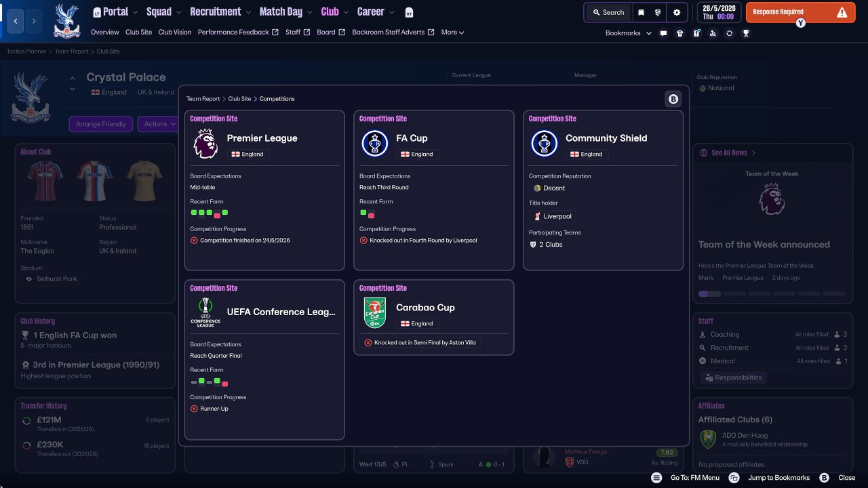
Task: Select the first news carousel page indicator
Action: tap(709, 294)
